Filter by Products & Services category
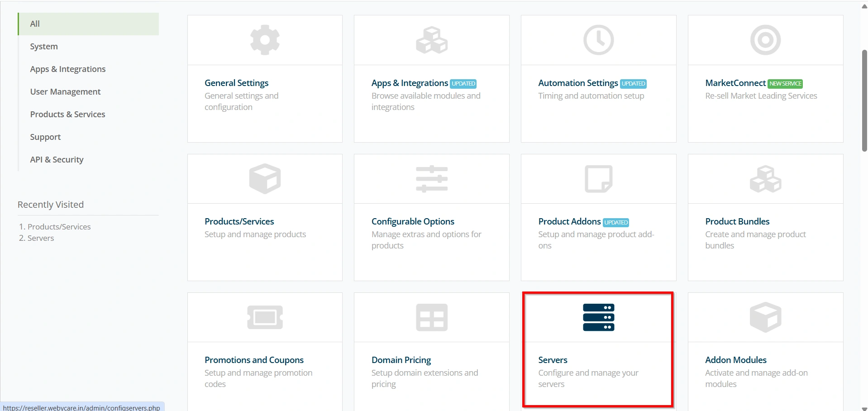The width and height of the screenshot is (868, 411). pyautogui.click(x=89, y=115)
